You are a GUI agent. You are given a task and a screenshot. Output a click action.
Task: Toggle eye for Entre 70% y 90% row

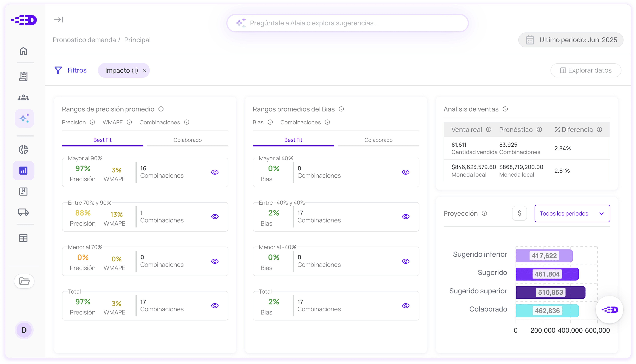(x=215, y=217)
